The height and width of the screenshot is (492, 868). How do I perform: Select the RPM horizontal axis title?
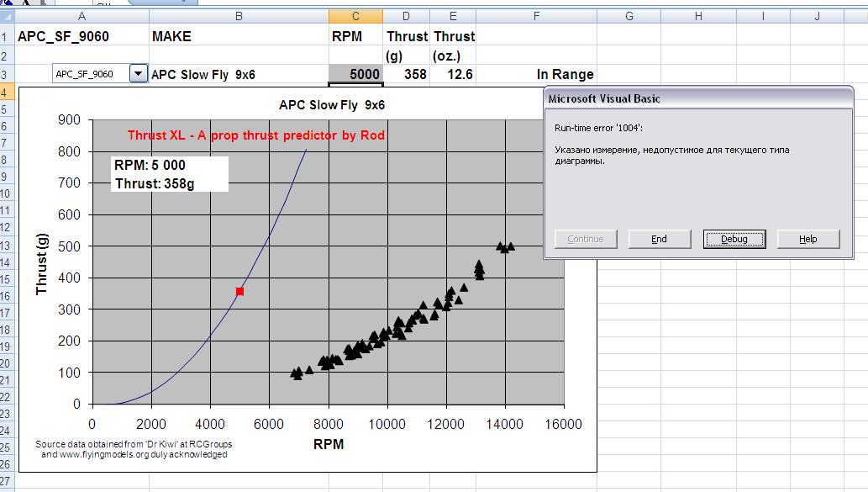pyautogui.click(x=329, y=444)
